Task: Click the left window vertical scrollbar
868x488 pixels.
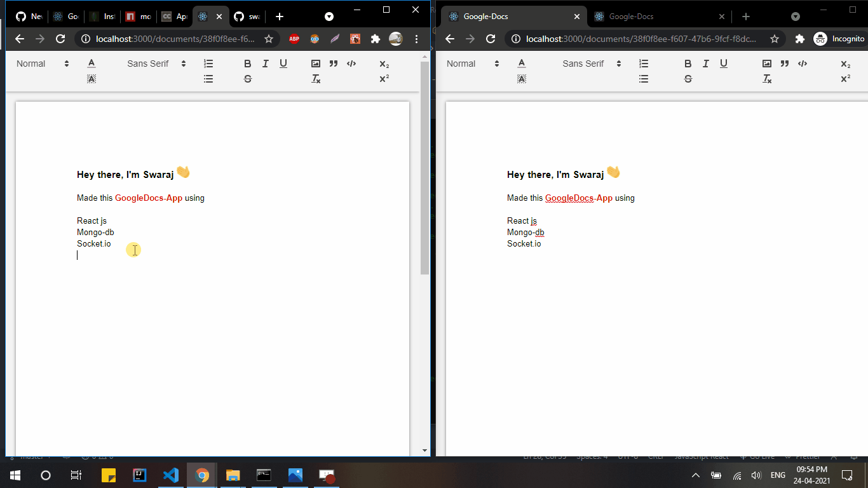Action: tap(425, 168)
